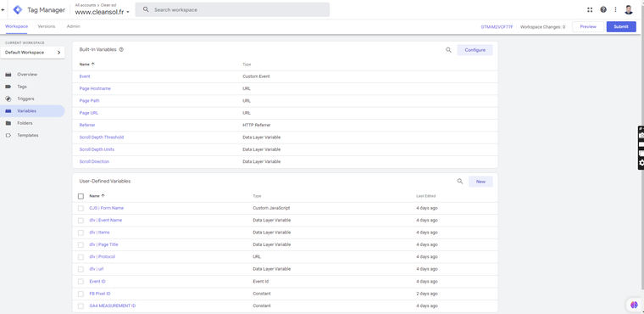Click the Variables sidebar icon
Screen dimensions: 644x314
tap(8, 111)
